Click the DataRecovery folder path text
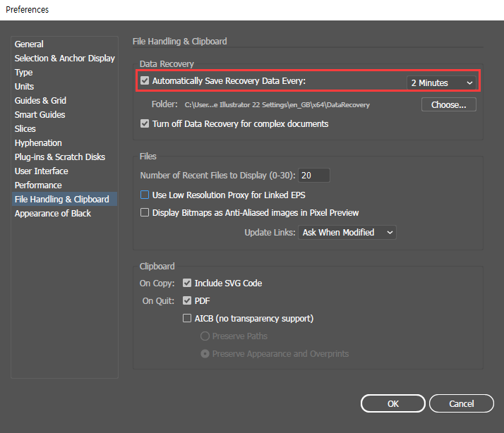This screenshot has width=504, height=433. 277,105
